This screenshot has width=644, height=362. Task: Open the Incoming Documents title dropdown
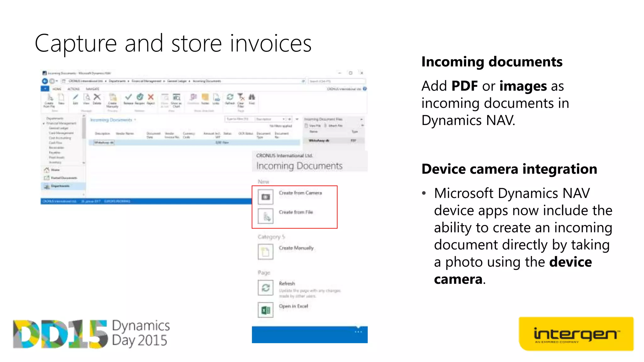click(135, 120)
